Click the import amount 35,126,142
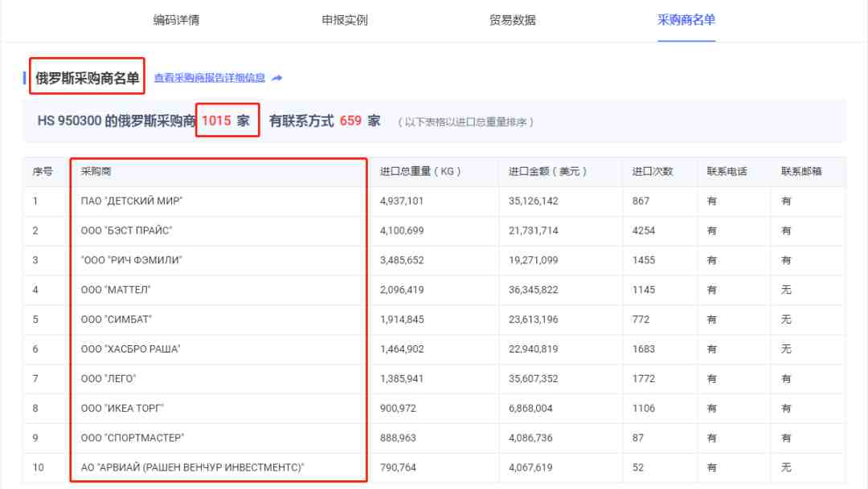 (534, 201)
